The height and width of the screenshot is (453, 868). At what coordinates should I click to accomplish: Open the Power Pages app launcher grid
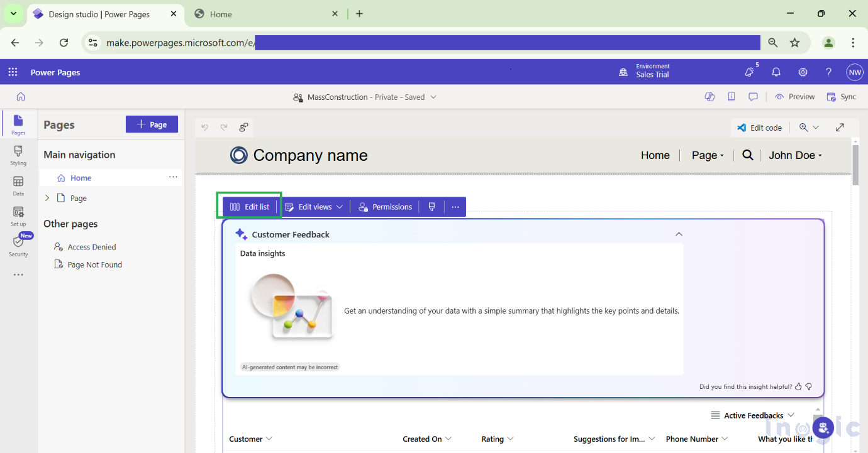[x=13, y=72]
